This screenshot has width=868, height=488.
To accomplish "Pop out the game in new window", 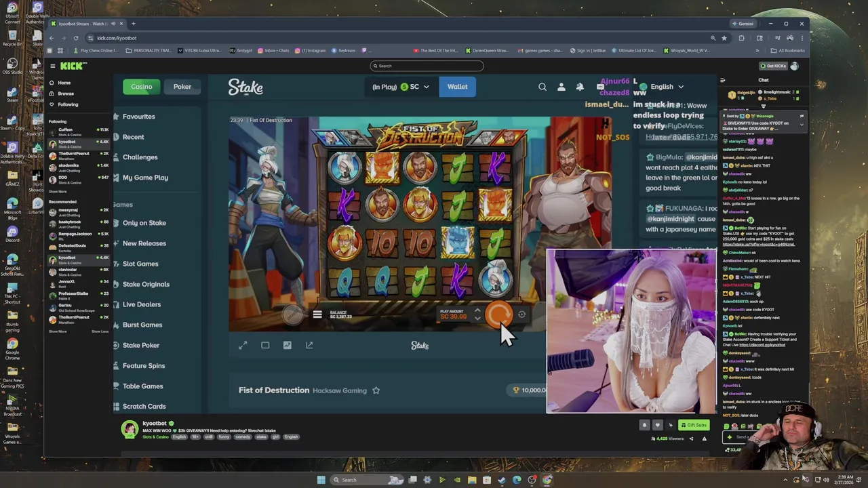I will (x=309, y=345).
